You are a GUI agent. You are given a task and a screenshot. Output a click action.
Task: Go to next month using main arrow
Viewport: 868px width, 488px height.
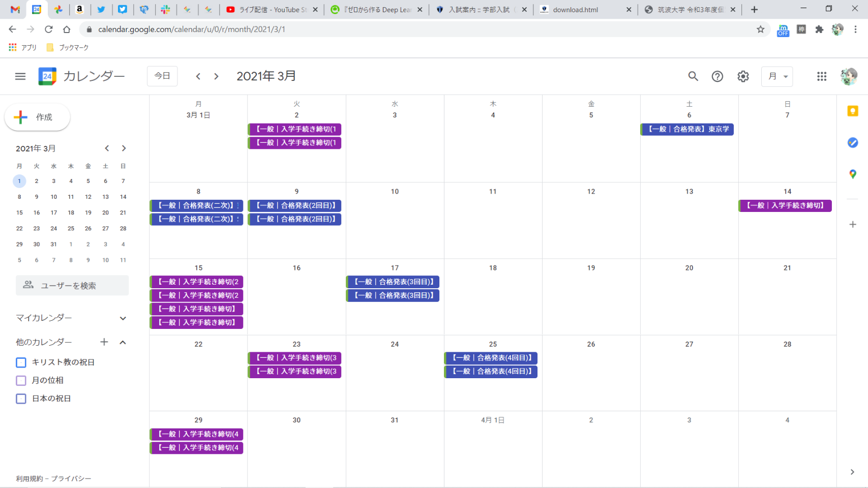(216, 76)
